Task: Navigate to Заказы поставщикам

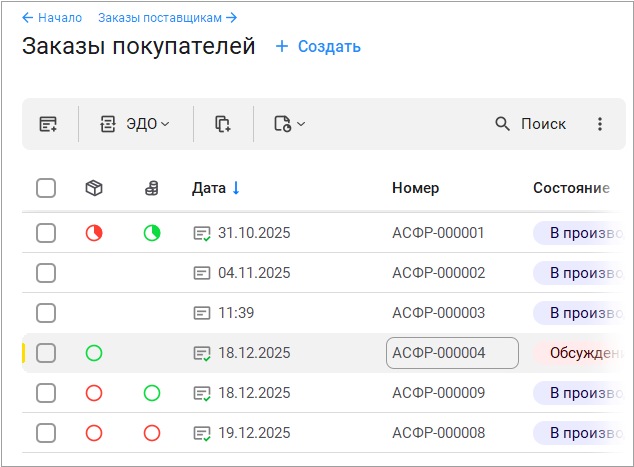Action: point(167,18)
